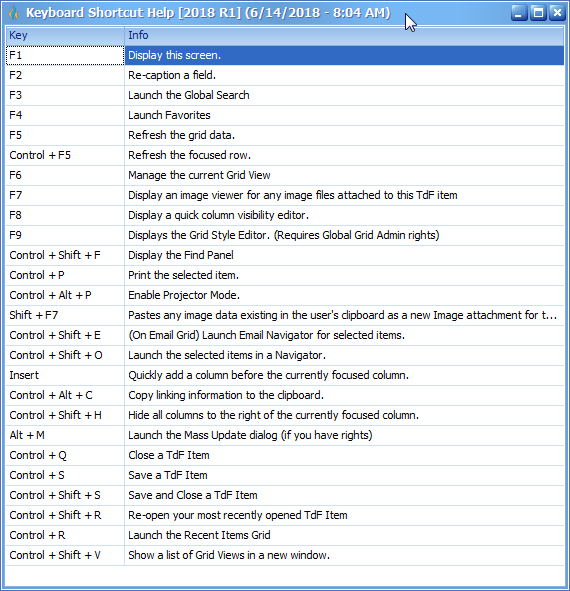570x591 pixels.
Task: Select the Launch the Recent Items Grid row
Action: [285, 535]
